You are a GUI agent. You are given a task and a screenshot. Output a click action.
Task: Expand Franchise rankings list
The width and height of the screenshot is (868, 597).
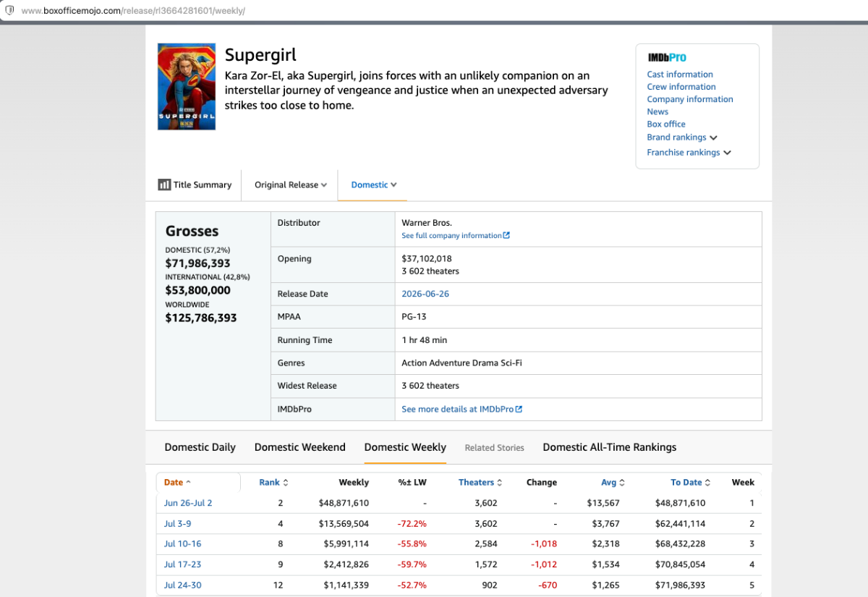689,153
